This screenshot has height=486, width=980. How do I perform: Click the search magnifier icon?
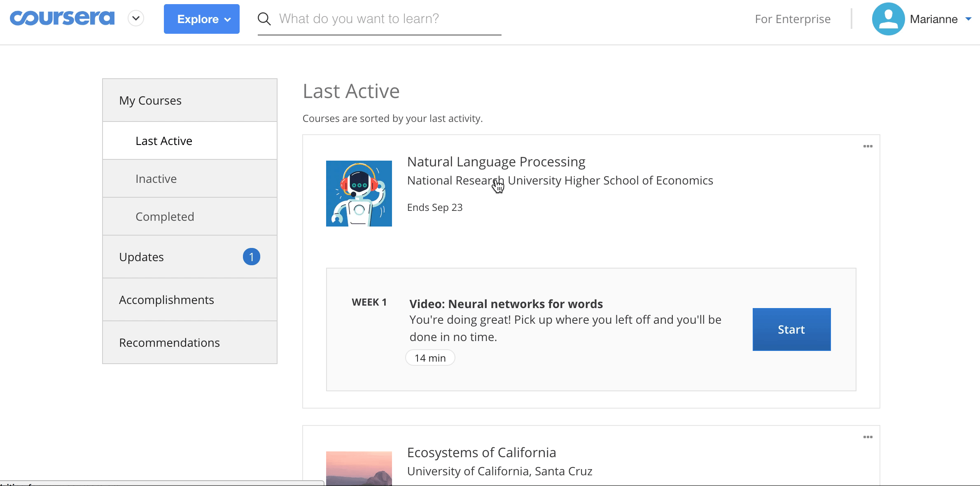(x=264, y=19)
